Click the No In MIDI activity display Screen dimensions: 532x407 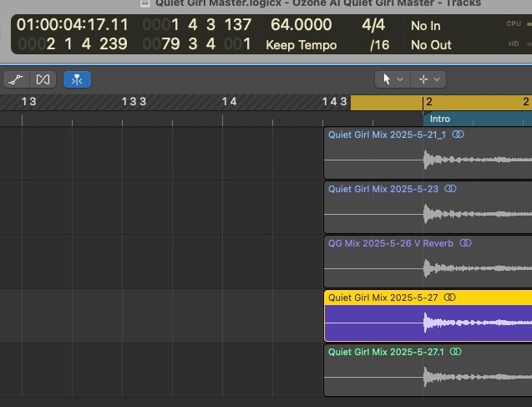tap(426, 26)
